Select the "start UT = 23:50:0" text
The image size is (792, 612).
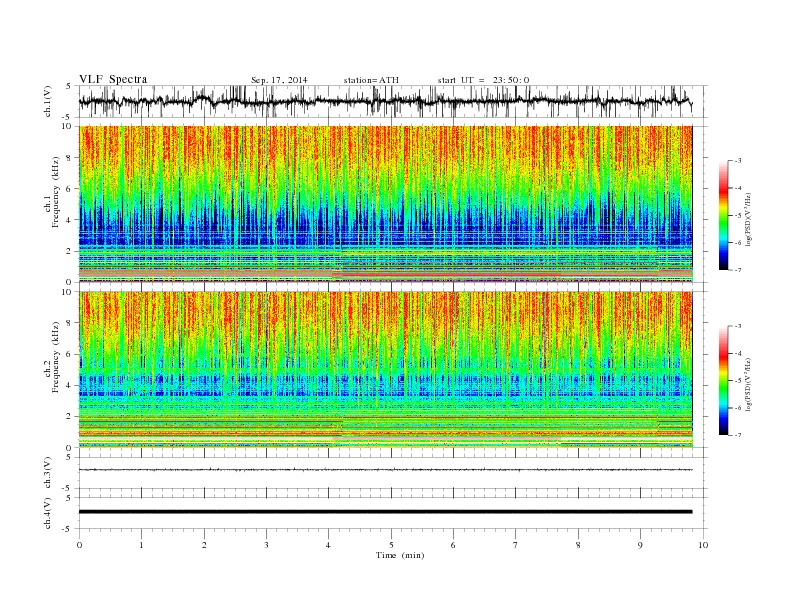(483, 80)
